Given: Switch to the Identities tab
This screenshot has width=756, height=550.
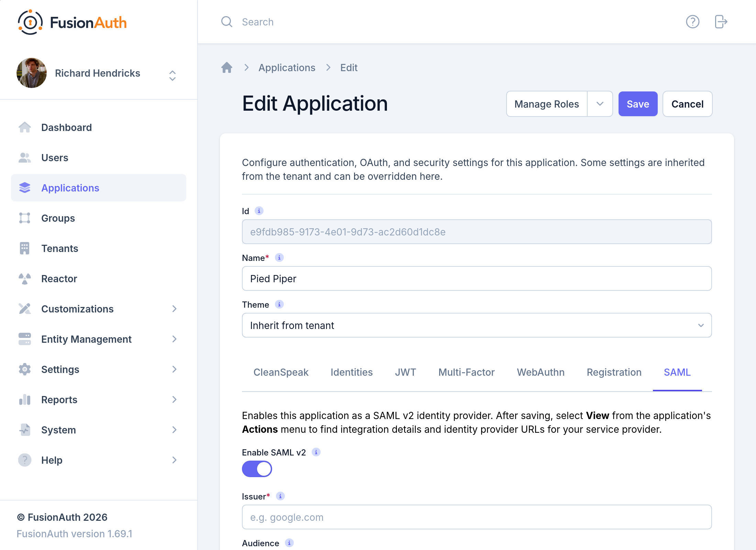Looking at the screenshot, I should point(352,372).
